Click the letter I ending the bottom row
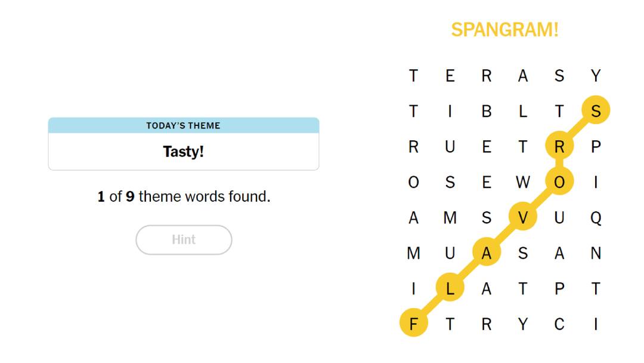Viewport: 644px width, 363px height. click(x=596, y=324)
